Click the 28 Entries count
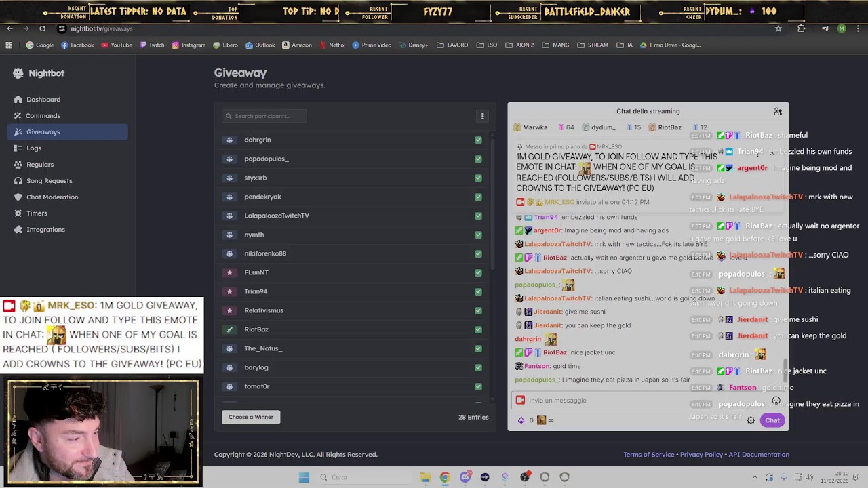 473,417
